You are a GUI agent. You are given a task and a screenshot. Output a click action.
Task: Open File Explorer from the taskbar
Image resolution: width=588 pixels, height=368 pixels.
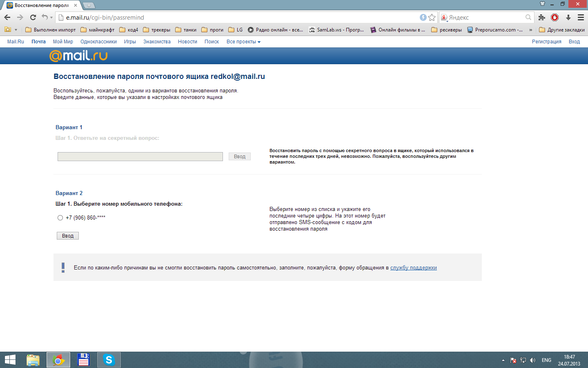pyautogui.click(x=33, y=360)
